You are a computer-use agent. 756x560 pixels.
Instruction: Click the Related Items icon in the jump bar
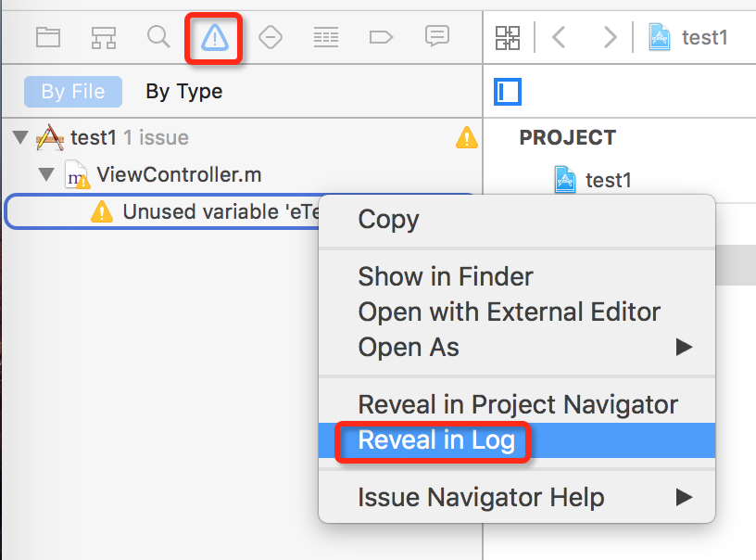coord(508,37)
